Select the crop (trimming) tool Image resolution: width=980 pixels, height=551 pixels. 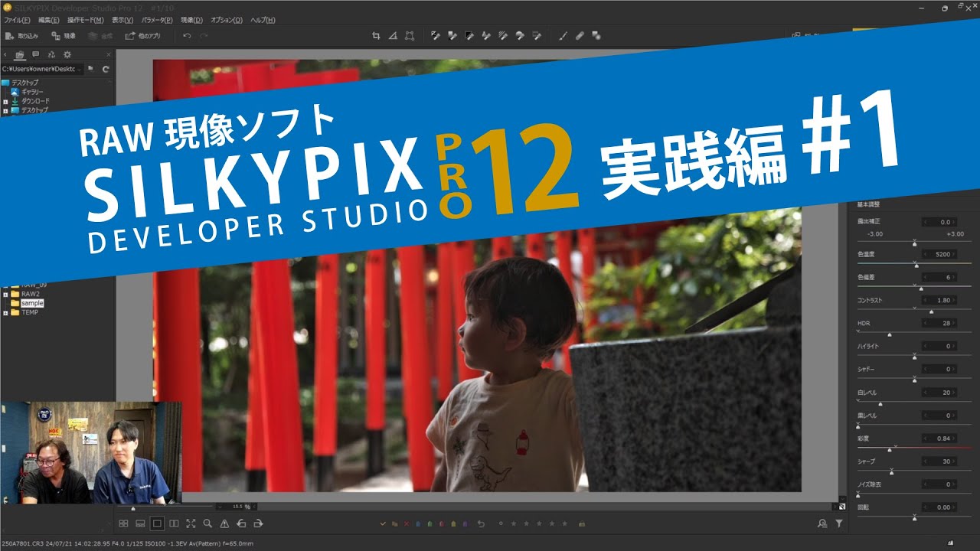coord(376,35)
